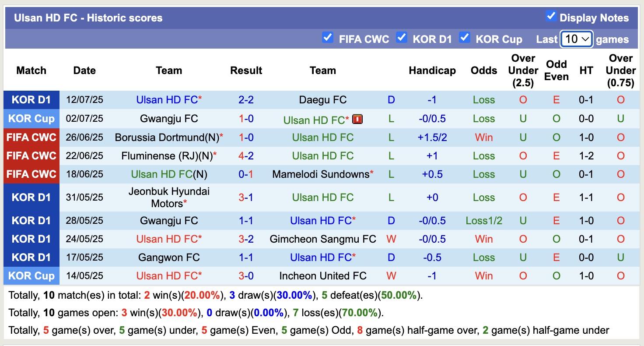This screenshot has width=644, height=346.
Task: Select the KOR D1 badge on the Daegu FC row
Action: tap(31, 99)
